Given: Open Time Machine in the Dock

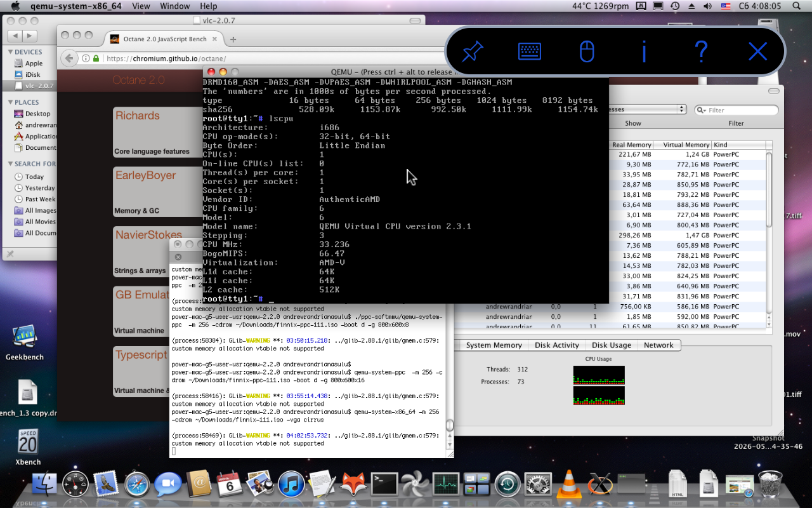Looking at the screenshot, I should (507, 484).
